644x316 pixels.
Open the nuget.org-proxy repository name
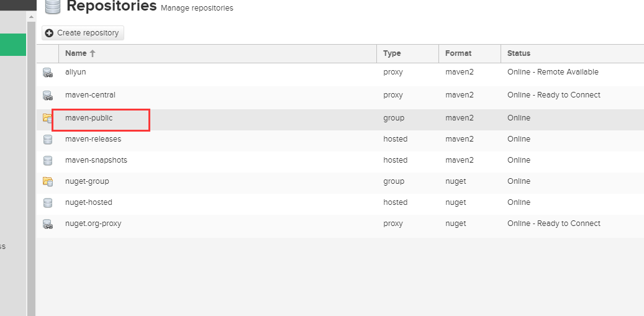[x=93, y=223]
